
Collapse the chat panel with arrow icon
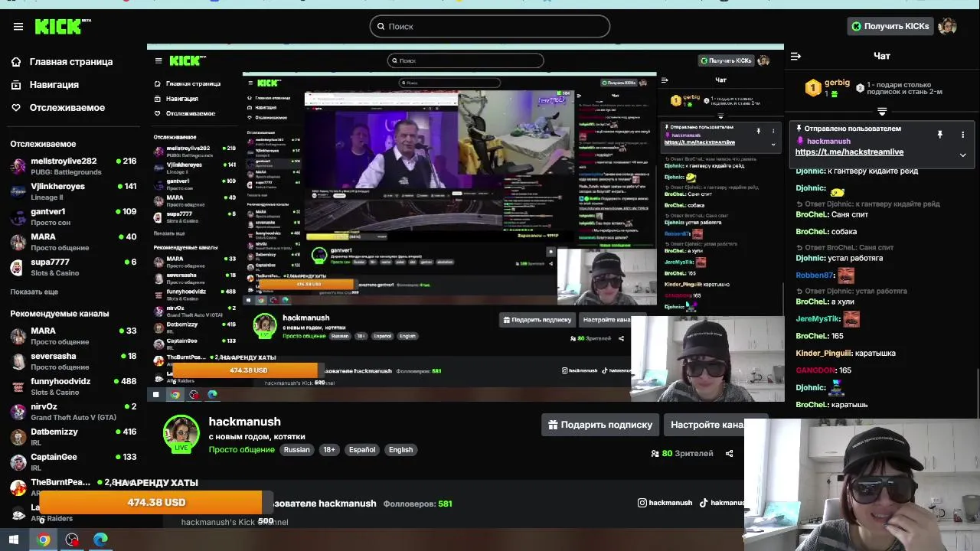click(795, 56)
